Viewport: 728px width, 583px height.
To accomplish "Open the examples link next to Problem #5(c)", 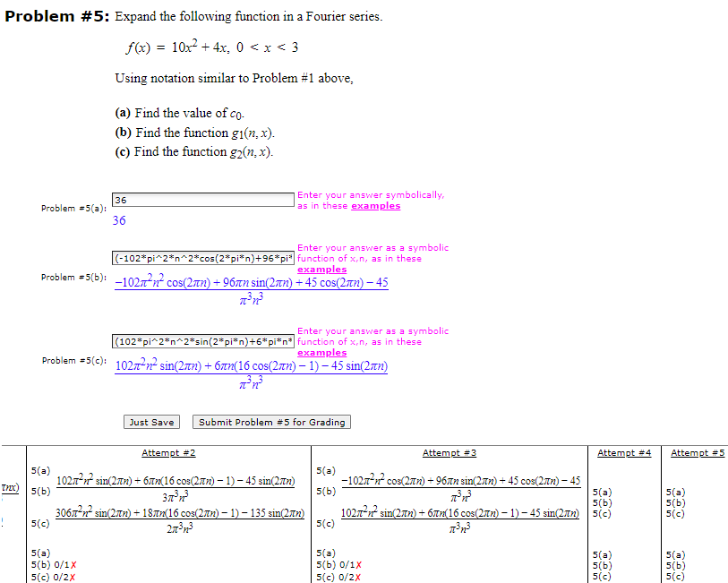I will click(321, 352).
